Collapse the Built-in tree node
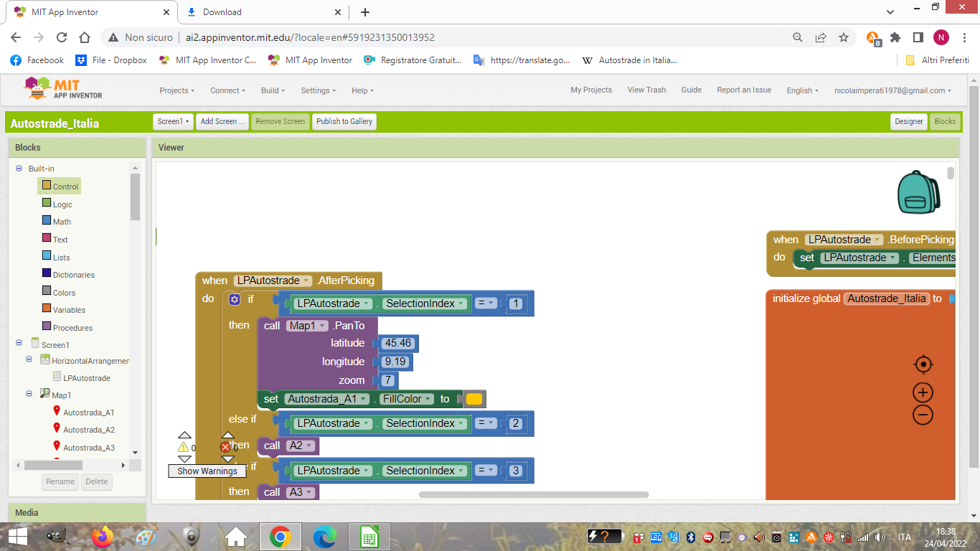980x551 pixels. pyautogui.click(x=19, y=169)
